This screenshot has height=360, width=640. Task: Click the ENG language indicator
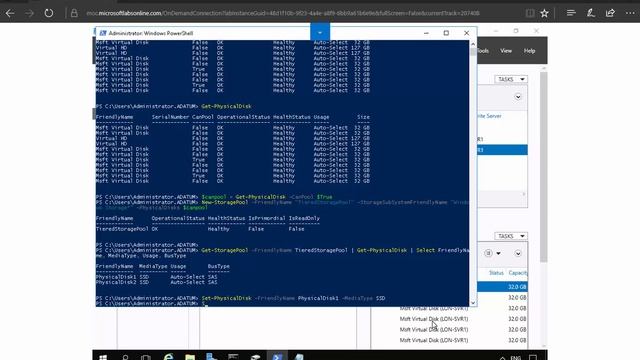[x=516, y=358]
